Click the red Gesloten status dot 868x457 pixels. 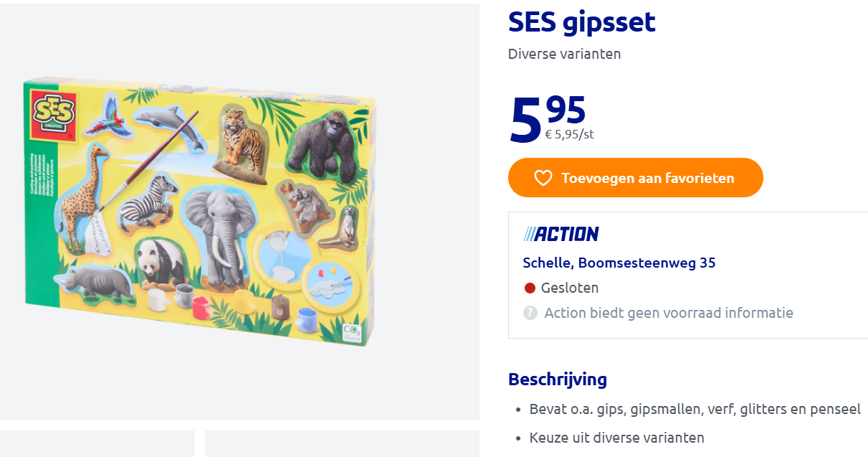click(530, 288)
